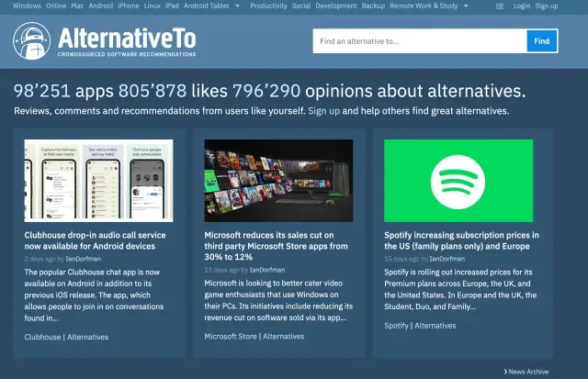Open Alternatives link beside Microsoft Store

coord(284,336)
